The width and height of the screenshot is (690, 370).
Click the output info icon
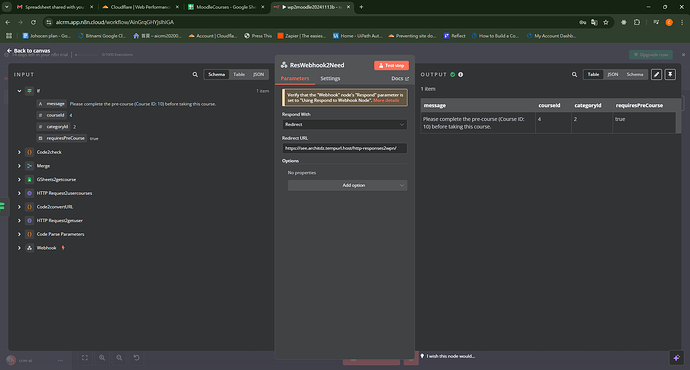460,75
